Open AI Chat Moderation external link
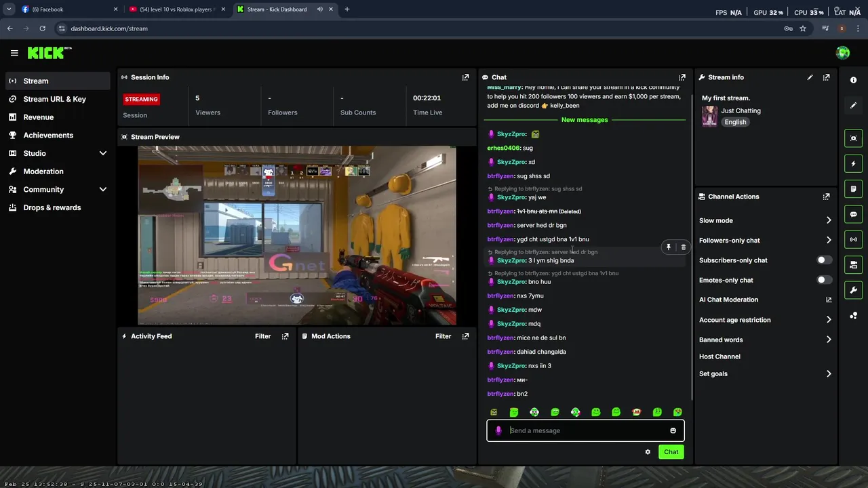The height and width of the screenshot is (488, 868). coord(829,300)
